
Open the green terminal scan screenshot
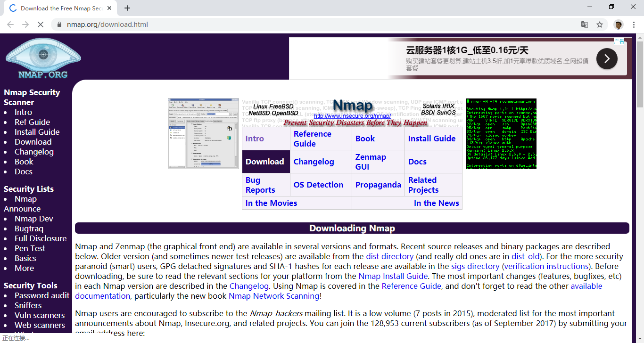tap(501, 134)
